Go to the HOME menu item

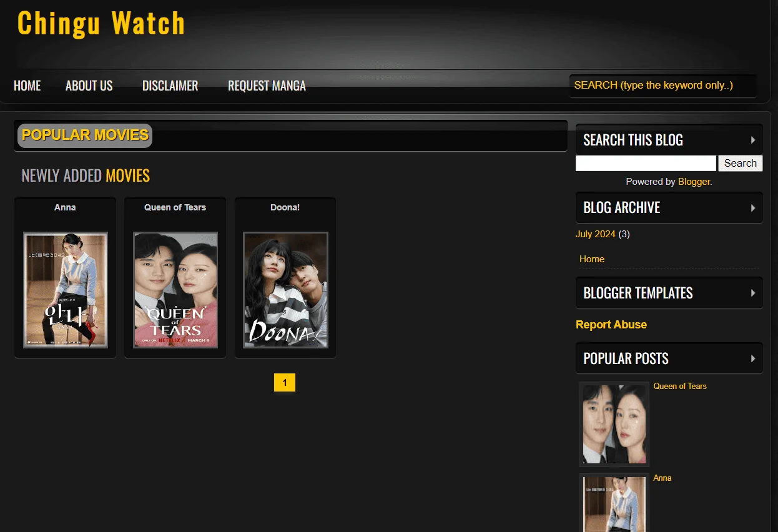point(27,86)
